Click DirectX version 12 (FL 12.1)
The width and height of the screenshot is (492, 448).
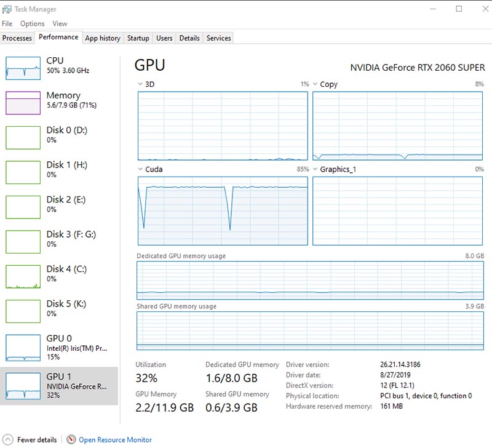pos(397,385)
